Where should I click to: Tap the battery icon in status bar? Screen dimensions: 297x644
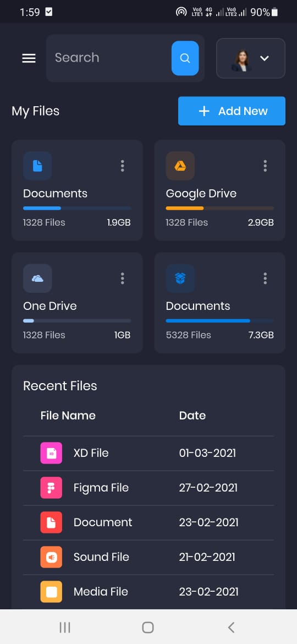(x=274, y=12)
